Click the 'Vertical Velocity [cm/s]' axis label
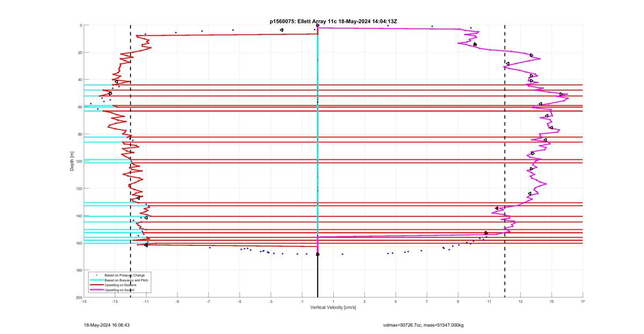The height and width of the screenshot is (334, 644). tap(333, 308)
